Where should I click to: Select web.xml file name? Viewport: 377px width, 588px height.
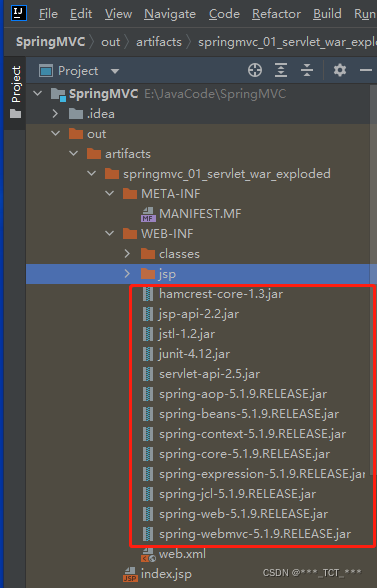(182, 554)
